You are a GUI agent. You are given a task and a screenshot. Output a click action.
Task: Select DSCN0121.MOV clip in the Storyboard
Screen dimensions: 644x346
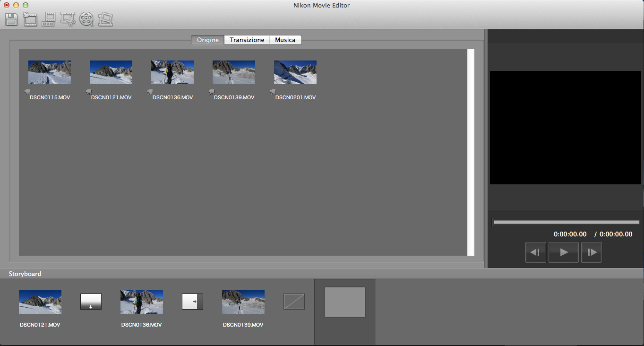pos(40,302)
